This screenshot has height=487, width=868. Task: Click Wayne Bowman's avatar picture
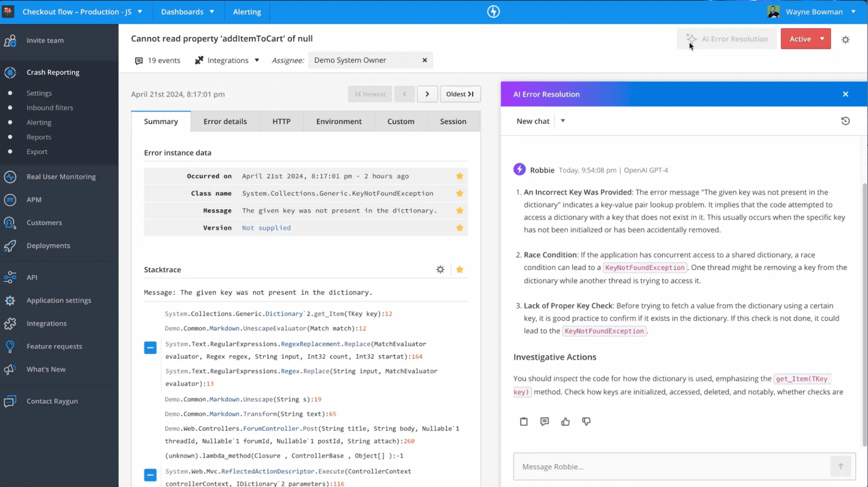(773, 11)
